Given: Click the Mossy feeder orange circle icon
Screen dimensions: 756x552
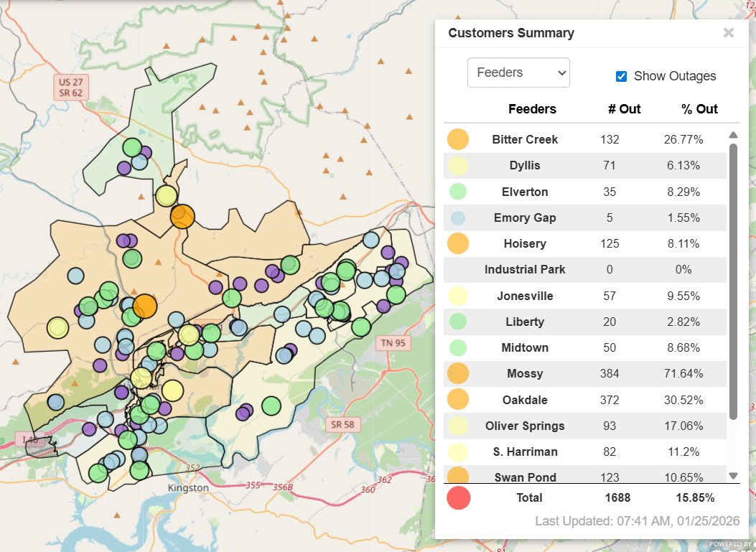Looking at the screenshot, I should click(457, 373).
